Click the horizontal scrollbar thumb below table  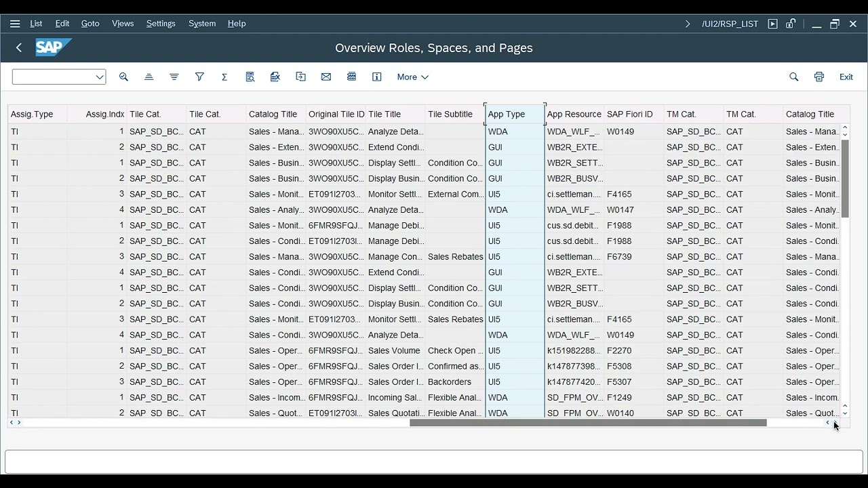coord(588,422)
